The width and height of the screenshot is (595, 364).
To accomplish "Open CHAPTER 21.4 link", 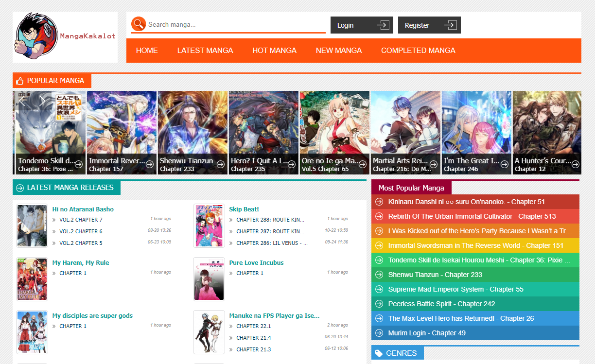I will click(x=254, y=338).
